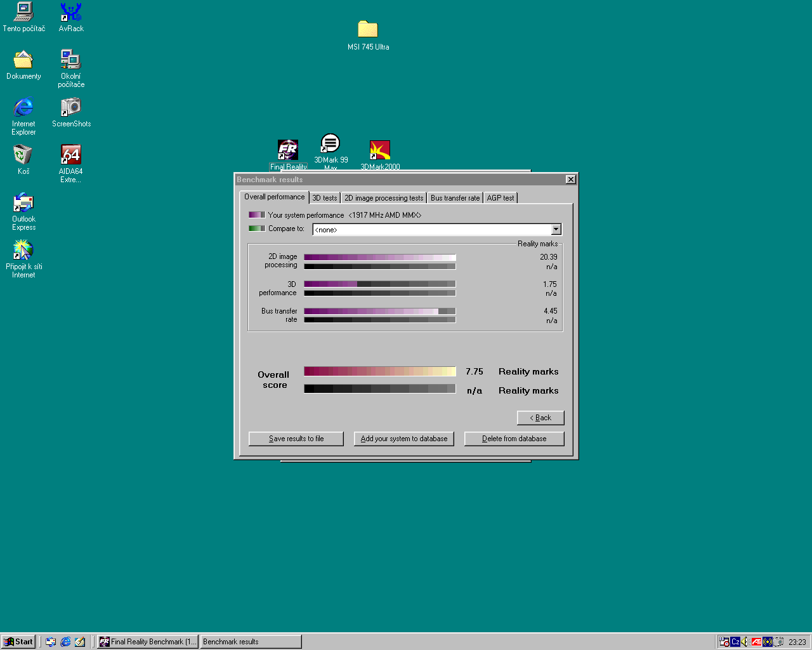Image resolution: width=812 pixels, height=650 pixels.
Task: Launch Outlook Express from the desktop
Action: (23, 203)
